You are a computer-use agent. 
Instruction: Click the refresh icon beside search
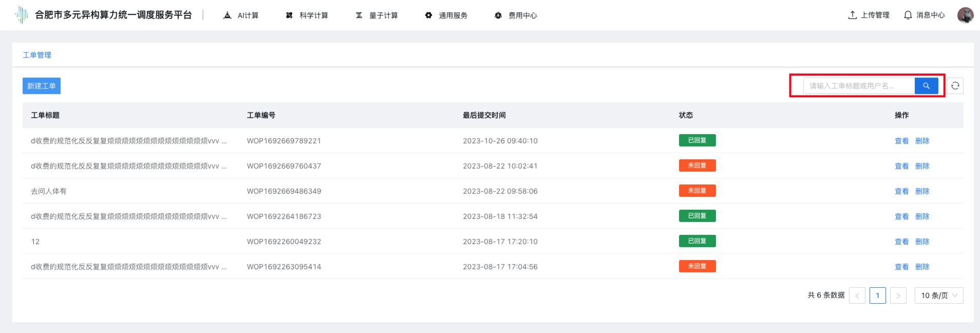[955, 86]
